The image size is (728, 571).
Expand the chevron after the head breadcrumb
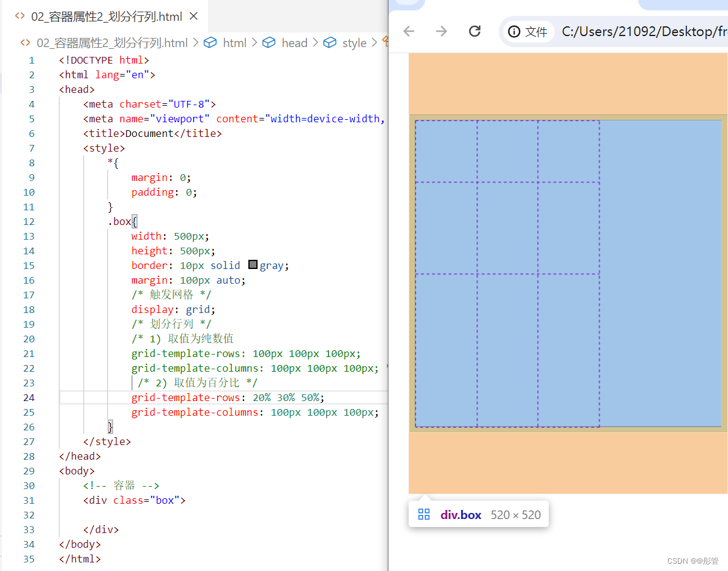point(315,43)
